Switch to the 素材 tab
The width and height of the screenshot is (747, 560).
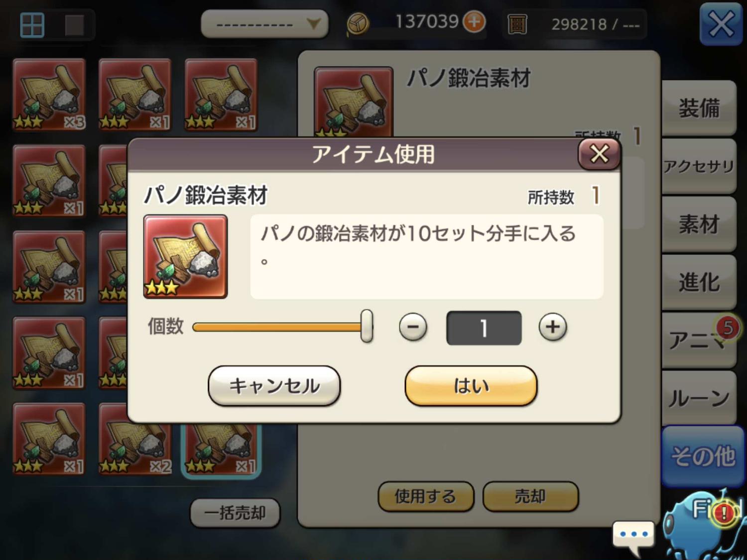[699, 224]
